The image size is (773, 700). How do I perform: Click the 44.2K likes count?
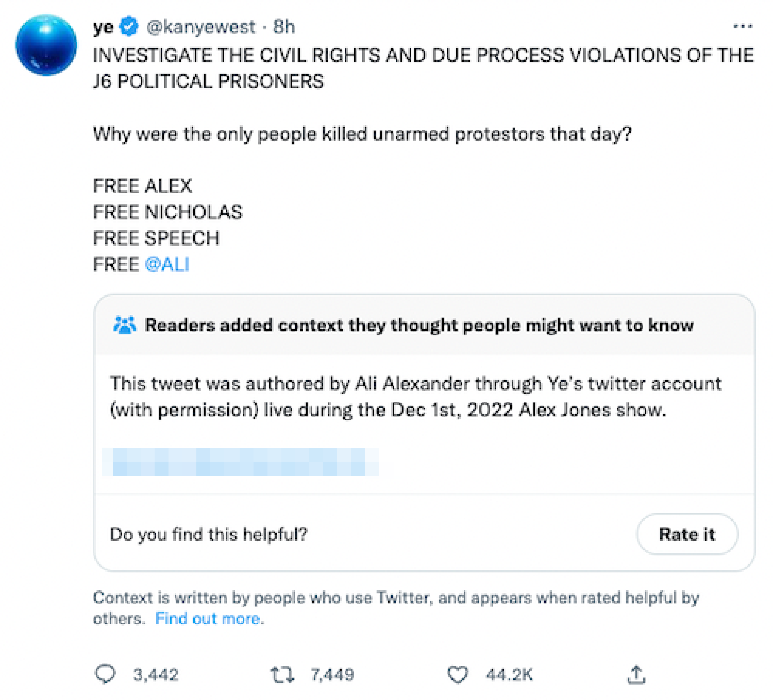[x=509, y=675]
